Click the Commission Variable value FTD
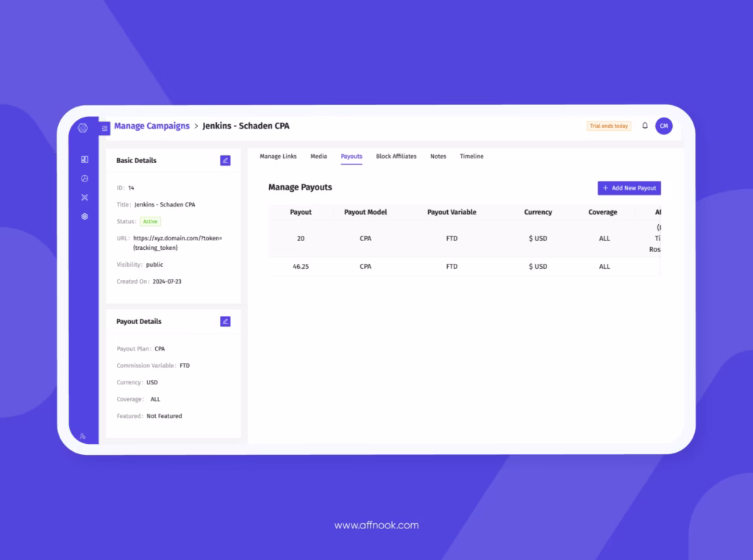753x560 pixels. (185, 366)
